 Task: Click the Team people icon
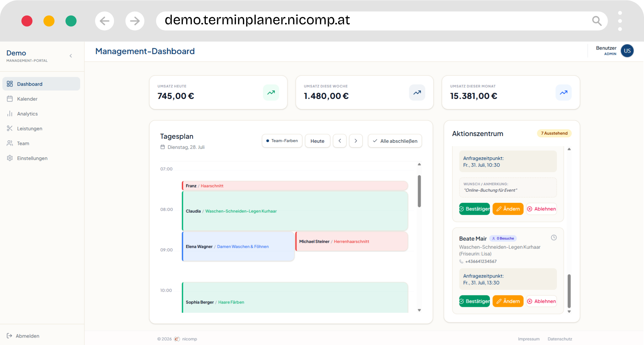pos(10,143)
